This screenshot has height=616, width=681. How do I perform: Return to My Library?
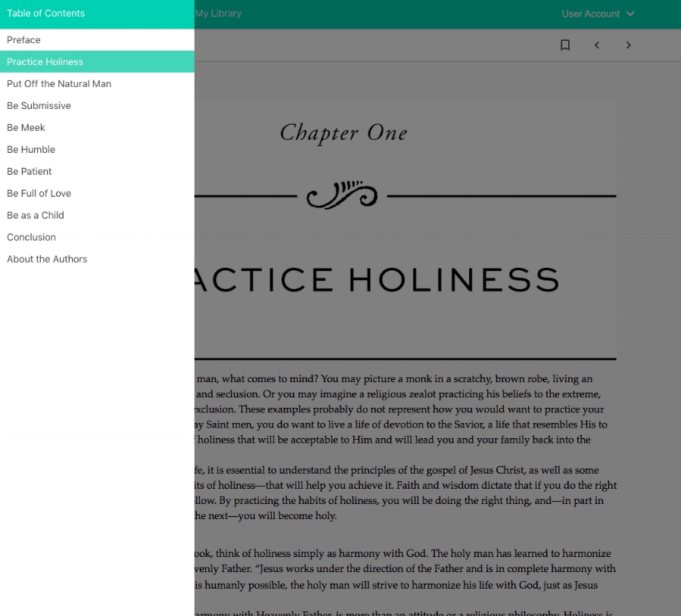[219, 13]
